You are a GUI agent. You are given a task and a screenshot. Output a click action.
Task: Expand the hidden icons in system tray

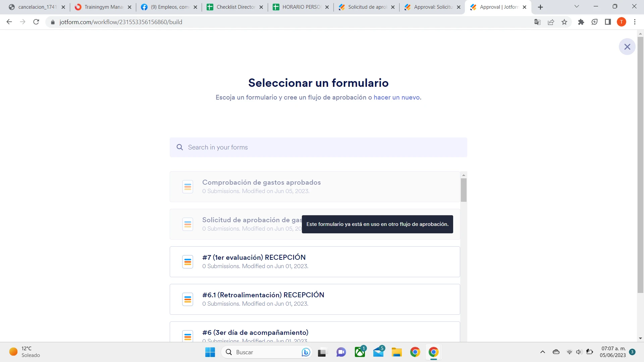pos(542,352)
